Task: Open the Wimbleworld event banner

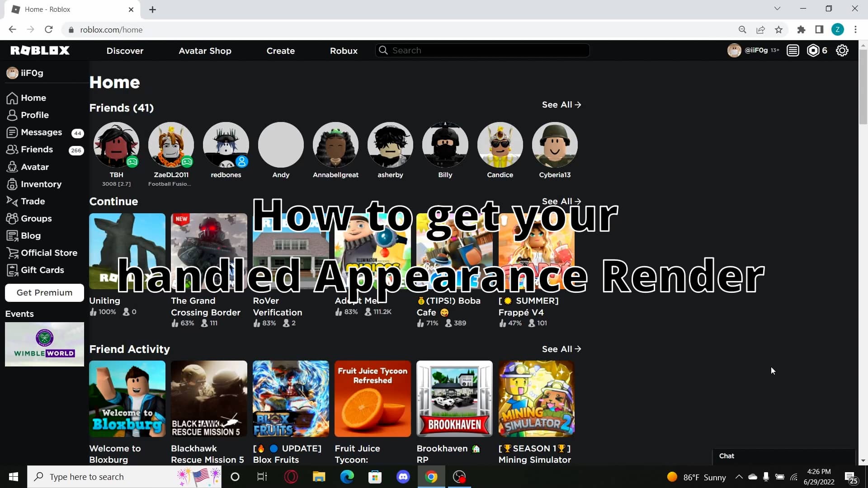Action: coord(44,344)
